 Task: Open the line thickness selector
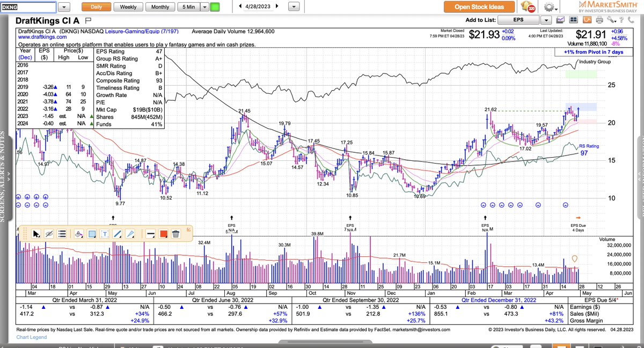[x=151, y=234]
